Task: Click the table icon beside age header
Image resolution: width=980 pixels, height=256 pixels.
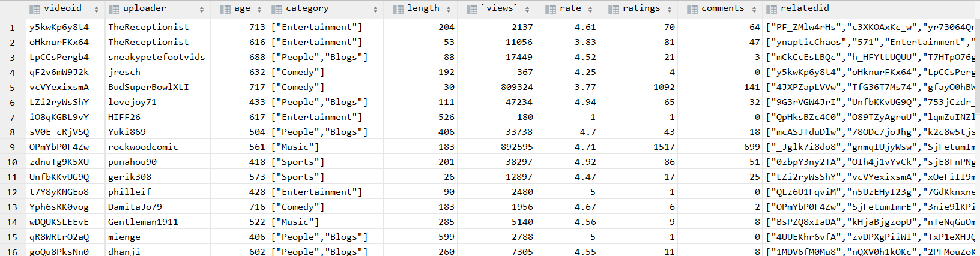Action: [225, 9]
